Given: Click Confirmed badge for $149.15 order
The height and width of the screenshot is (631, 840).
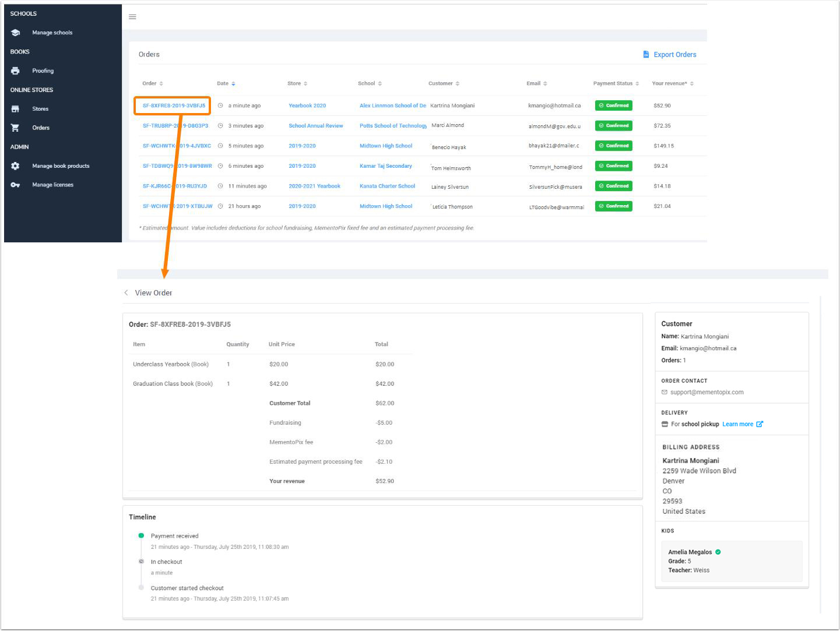Looking at the screenshot, I should [x=613, y=146].
